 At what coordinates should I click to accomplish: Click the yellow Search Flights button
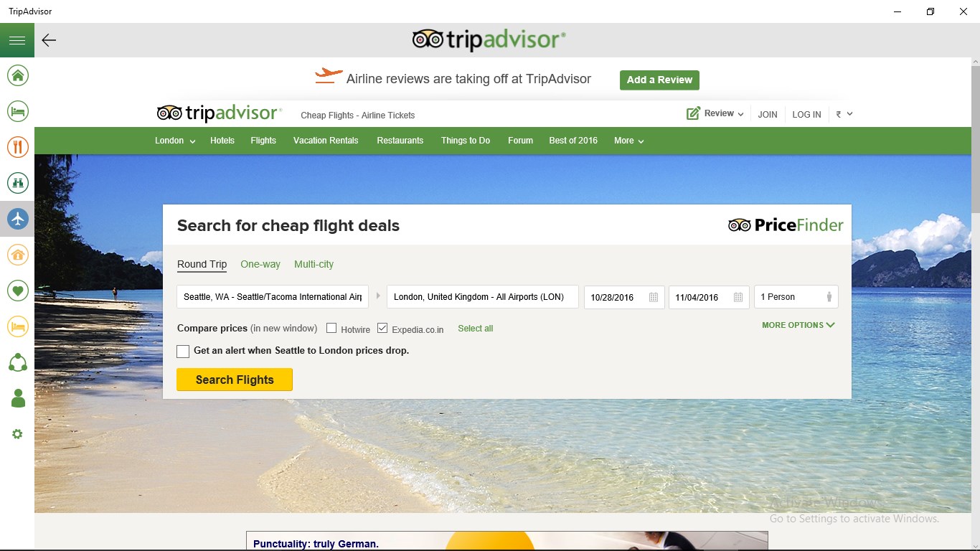pyautogui.click(x=235, y=380)
